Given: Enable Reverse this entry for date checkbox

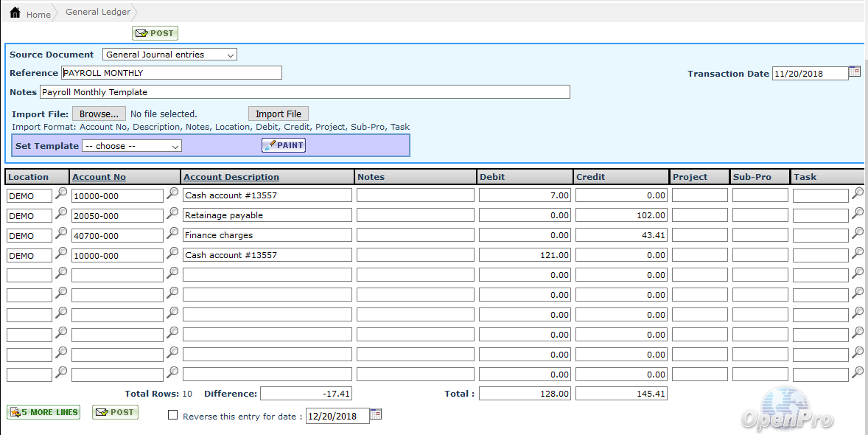Looking at the screenshot, I should [173, 415].
